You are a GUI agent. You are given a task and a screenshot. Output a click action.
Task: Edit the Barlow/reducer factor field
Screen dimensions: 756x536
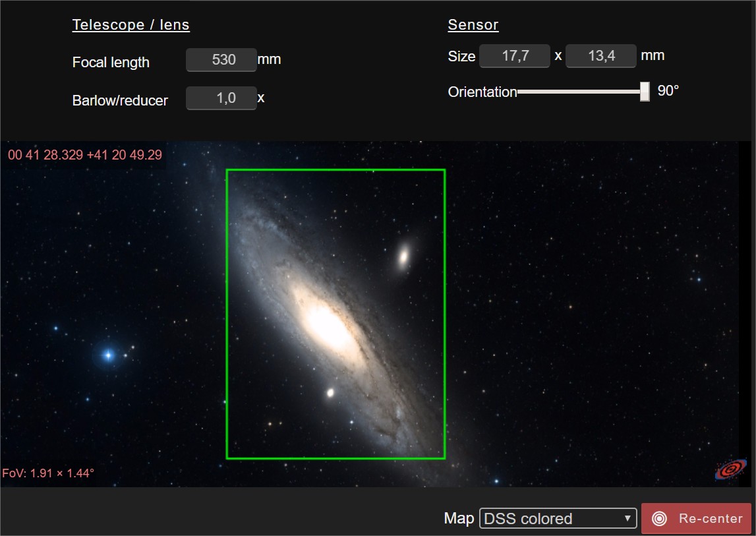click(221, 98)
